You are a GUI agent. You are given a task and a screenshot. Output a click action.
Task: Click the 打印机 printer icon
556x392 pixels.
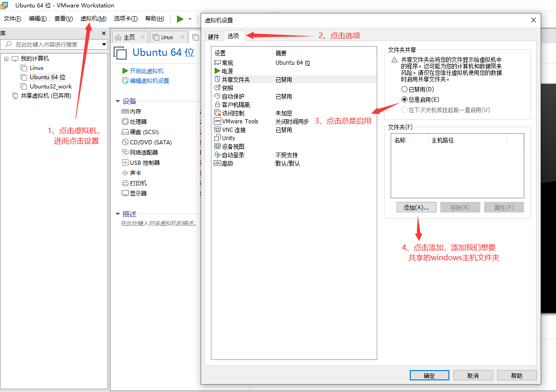pyautogui.click(x=125, y=183)
